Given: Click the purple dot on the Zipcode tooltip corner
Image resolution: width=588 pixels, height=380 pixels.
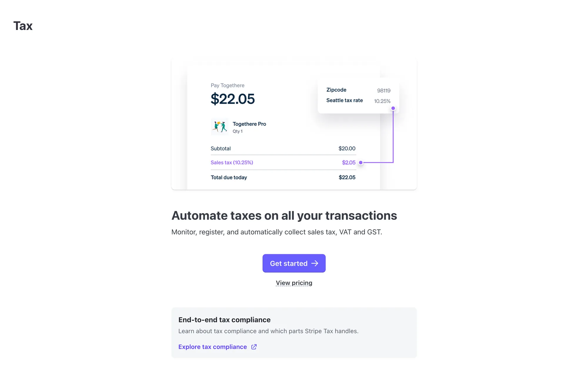Looking at the screenshot, I should [x=393, y=108].
